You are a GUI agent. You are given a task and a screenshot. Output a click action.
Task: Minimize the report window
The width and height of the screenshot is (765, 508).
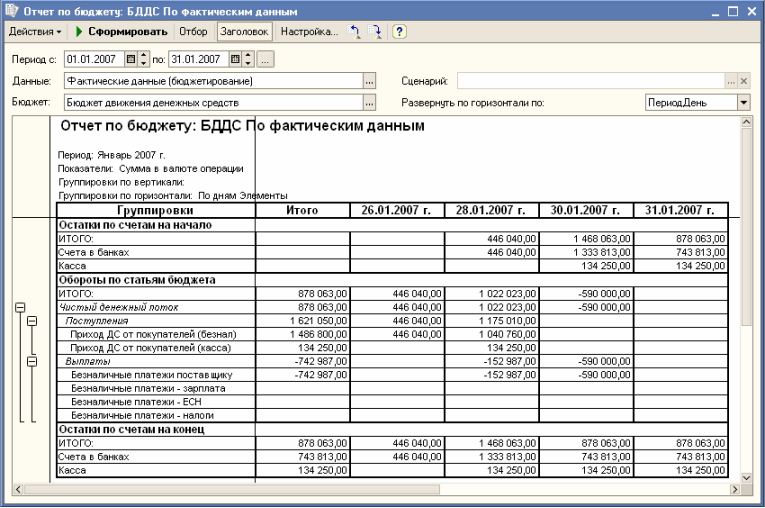pos(715,12)
